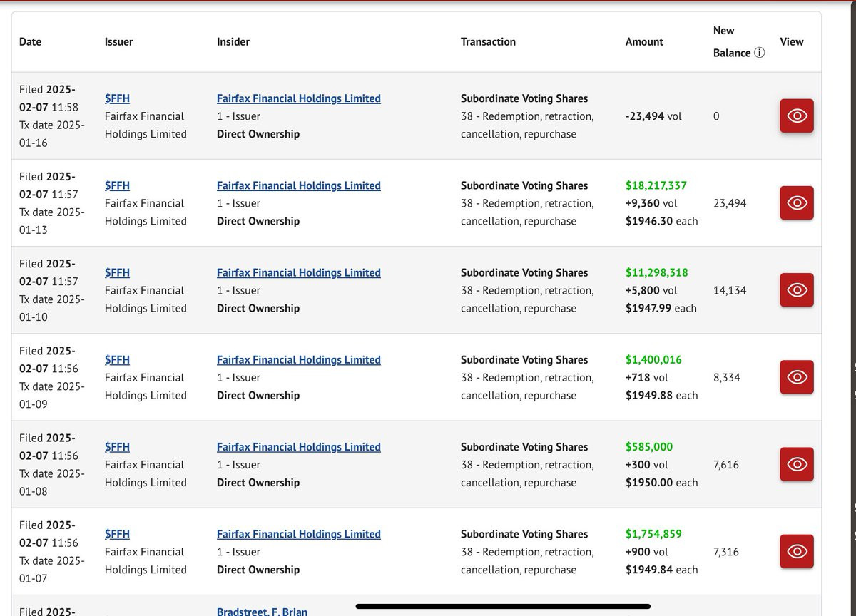Click the New Balance info icon
Image resolution: width=856 pixels, height=616 pixels.
(x=760, y=53)
